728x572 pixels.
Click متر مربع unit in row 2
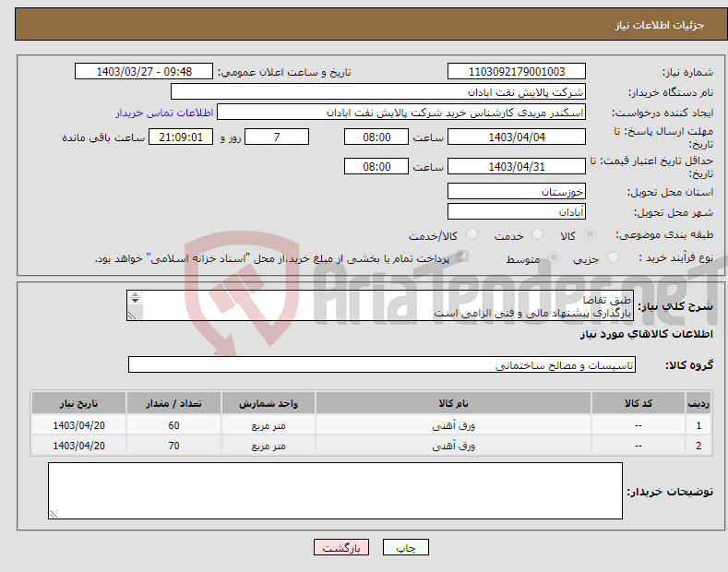tap(269, 446)
